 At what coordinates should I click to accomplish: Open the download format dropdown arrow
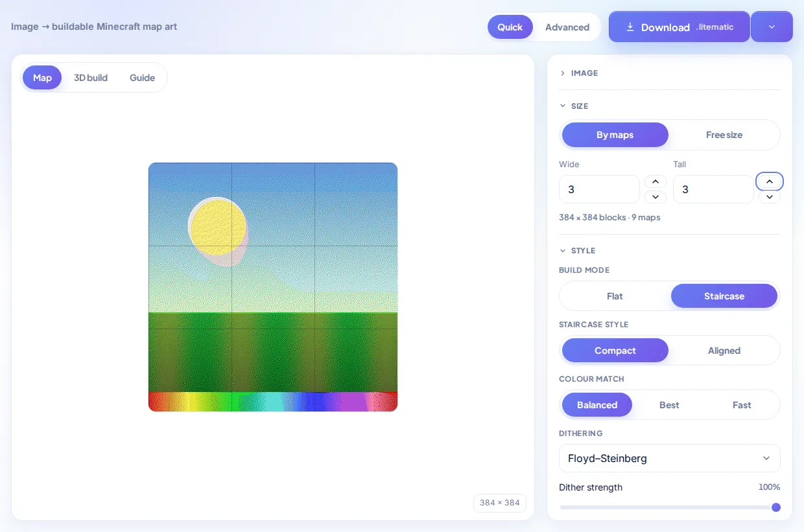[772, 27]
